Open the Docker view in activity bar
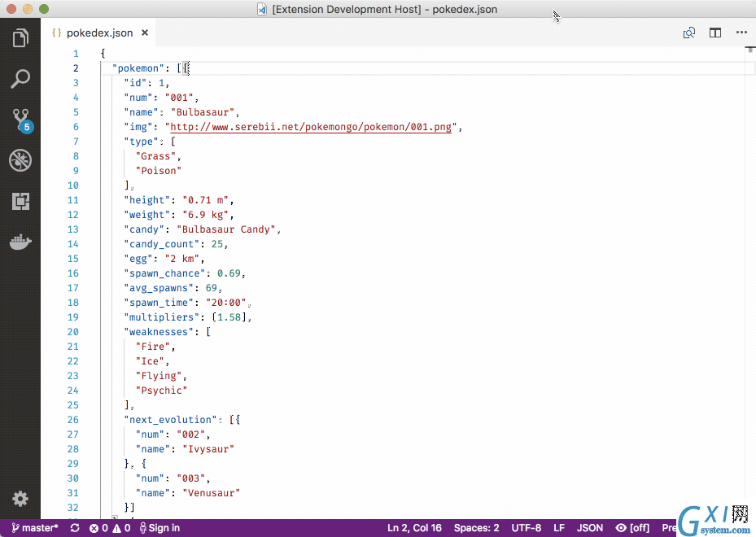Viewport: 756px width, 537px height. [x=20, y=242]
